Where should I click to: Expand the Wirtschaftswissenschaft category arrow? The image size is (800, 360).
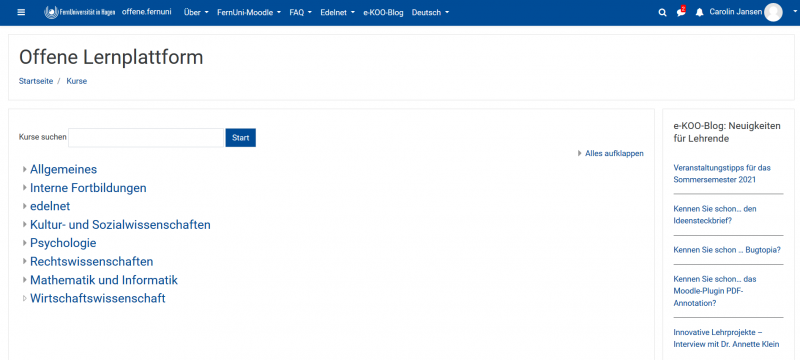click(24, 298)
